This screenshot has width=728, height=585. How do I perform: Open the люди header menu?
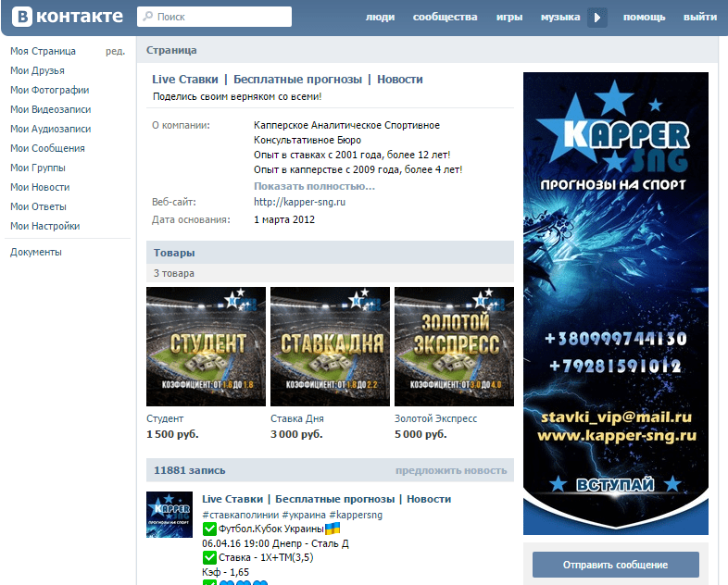(380, 17)
